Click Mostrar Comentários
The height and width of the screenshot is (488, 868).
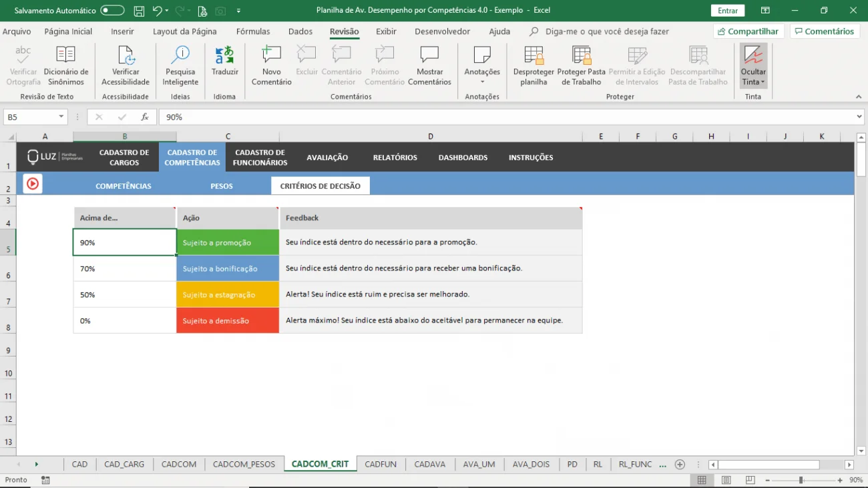click(429, 66)
